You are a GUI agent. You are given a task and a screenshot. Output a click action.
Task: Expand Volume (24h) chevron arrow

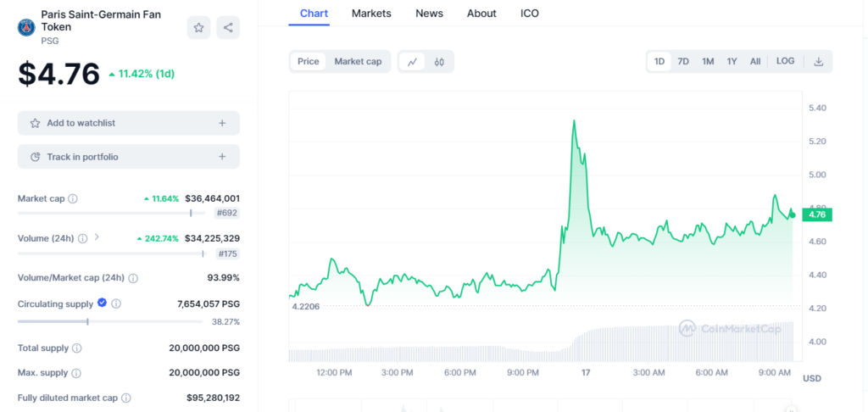tap(97, 237)
